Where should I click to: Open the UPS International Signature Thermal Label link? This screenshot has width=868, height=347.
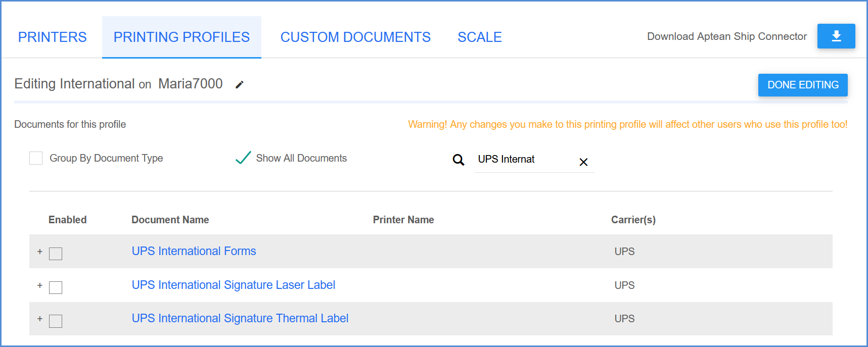[x=240, y=318]
